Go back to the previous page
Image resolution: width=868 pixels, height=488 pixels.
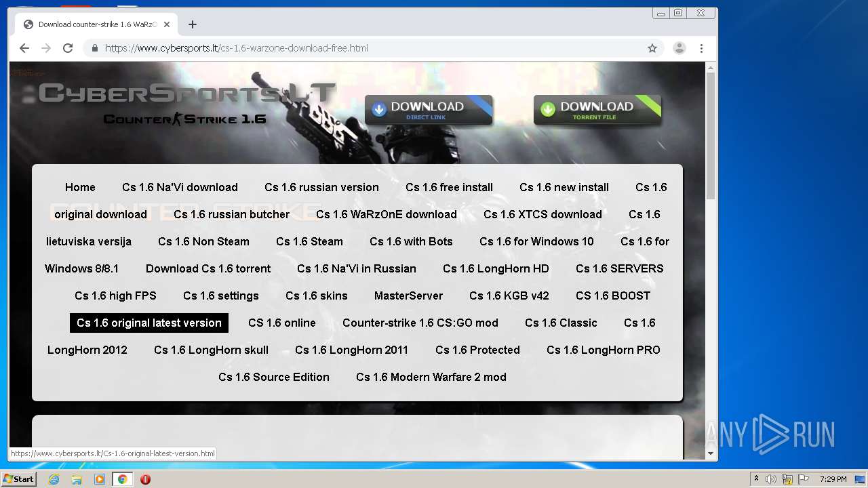coord(24,48)
